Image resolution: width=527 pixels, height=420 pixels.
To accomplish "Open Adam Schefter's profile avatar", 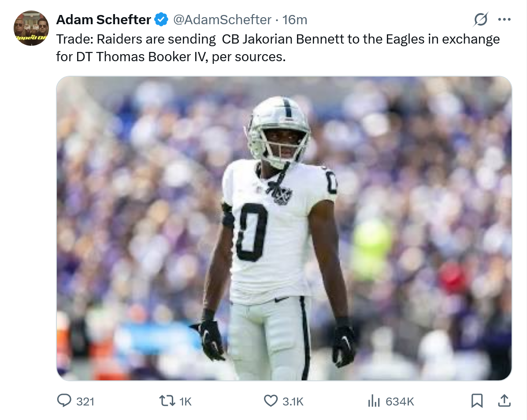I will point(31,28).
